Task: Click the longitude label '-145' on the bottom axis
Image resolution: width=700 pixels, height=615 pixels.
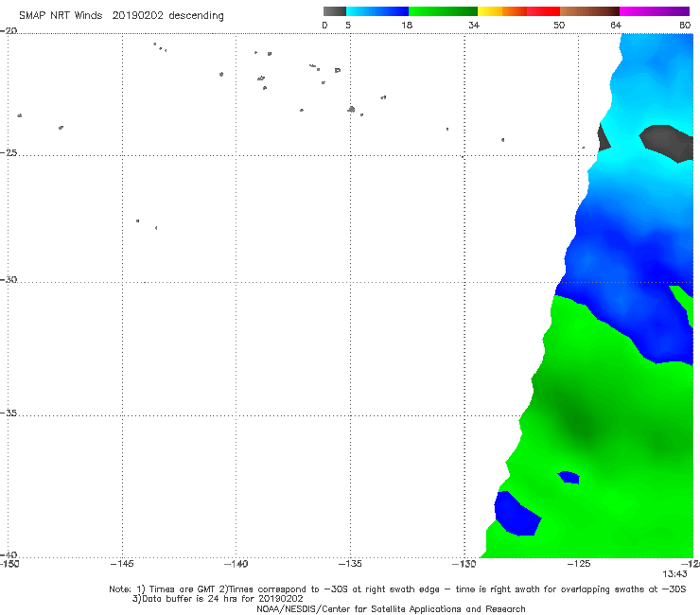Action: [122, 564]
